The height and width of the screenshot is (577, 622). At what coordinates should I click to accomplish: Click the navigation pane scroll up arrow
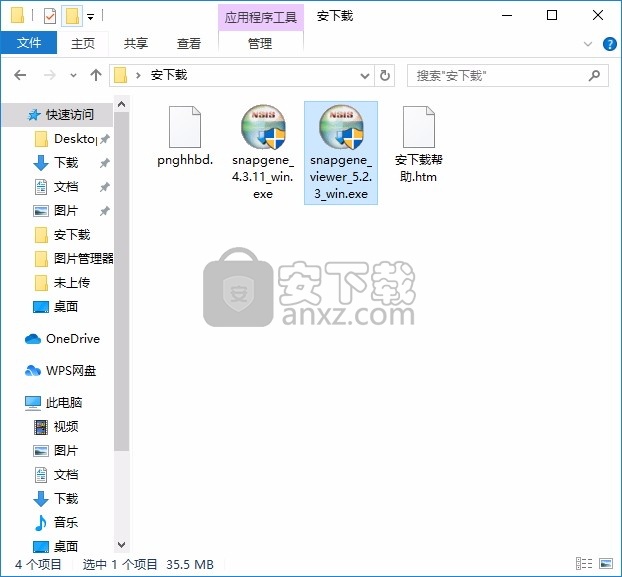(121, 104)
